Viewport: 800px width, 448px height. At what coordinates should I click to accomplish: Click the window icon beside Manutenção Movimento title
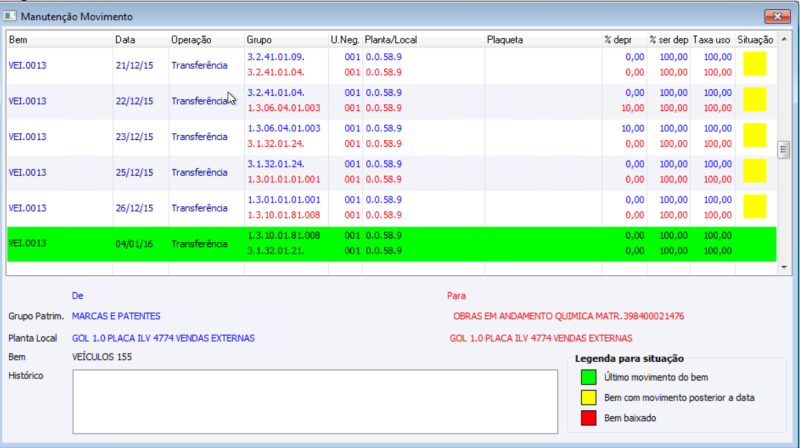coord(10,16)
